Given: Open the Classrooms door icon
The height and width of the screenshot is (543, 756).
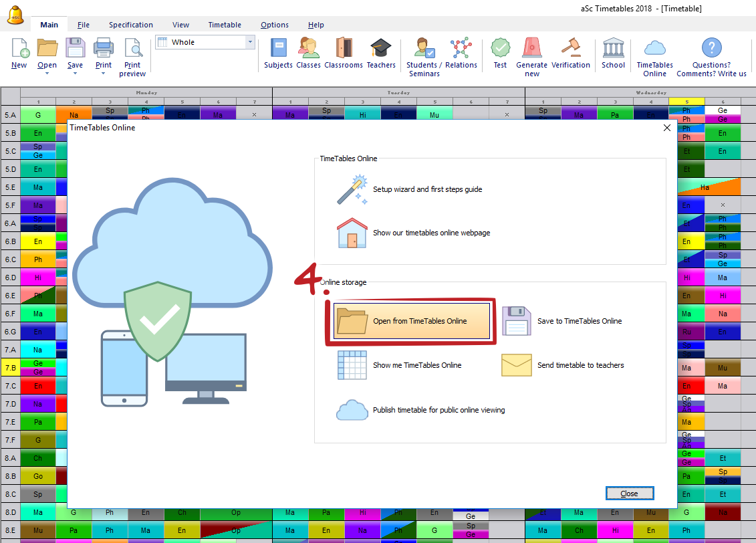Looking at the screenshot, I should coord(344,49).
